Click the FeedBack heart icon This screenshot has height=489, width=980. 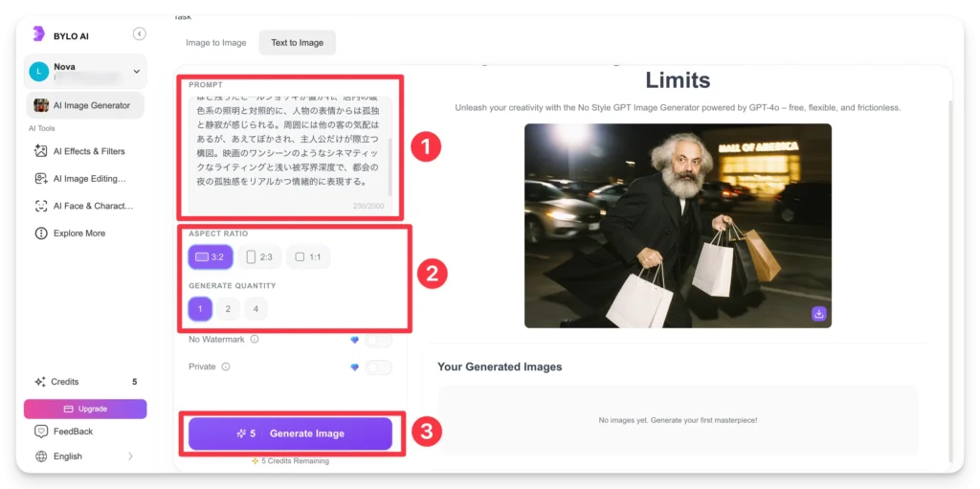pyautogui.click(x=41, y=432)
